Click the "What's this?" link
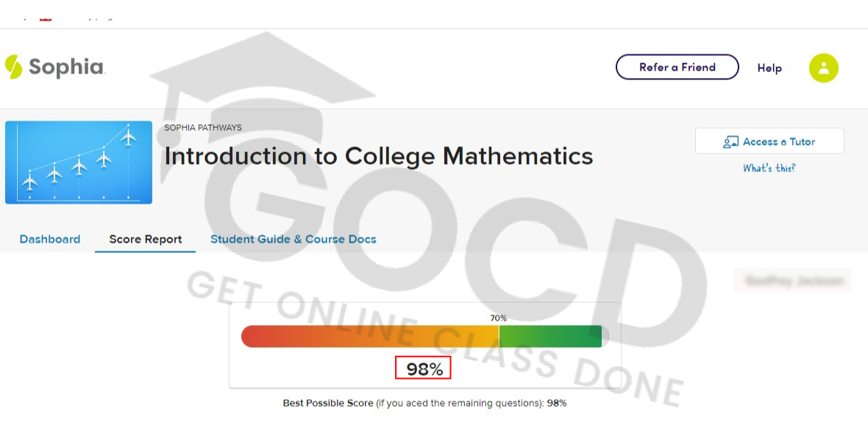868x439 pixels. click(x=769, y=168)
